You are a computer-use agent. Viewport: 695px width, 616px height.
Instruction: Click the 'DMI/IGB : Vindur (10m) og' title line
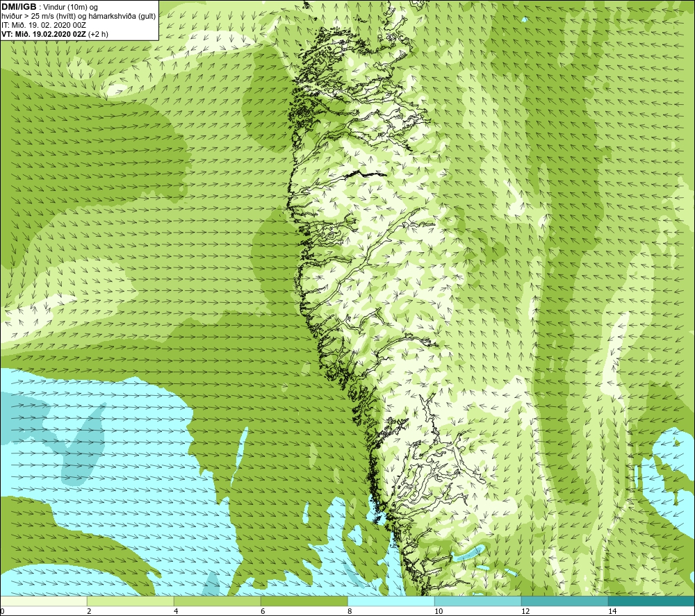(49, 7)
